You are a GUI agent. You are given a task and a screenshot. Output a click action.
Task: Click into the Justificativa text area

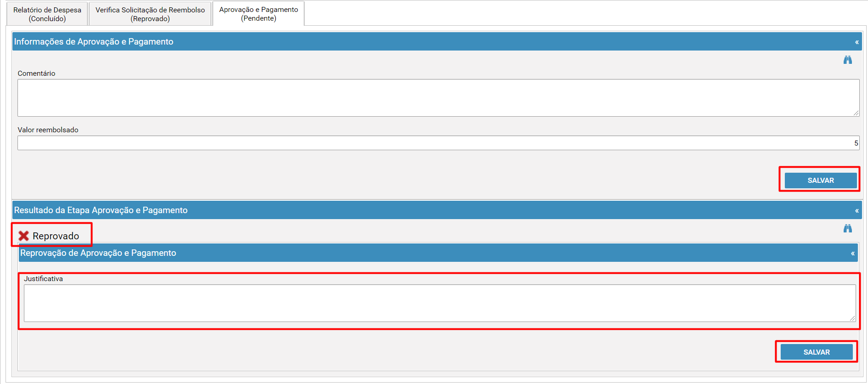point(440,303)
